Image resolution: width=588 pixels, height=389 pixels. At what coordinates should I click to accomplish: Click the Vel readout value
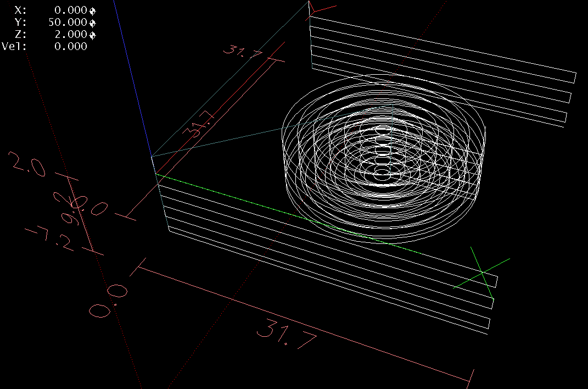coord(71,47)
